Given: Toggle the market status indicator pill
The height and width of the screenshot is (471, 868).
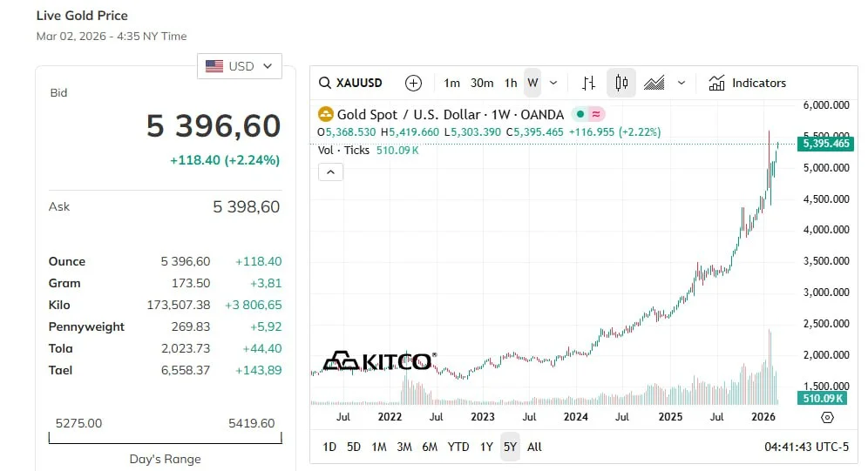Looking at the screenshot, I should pos(588,114).
